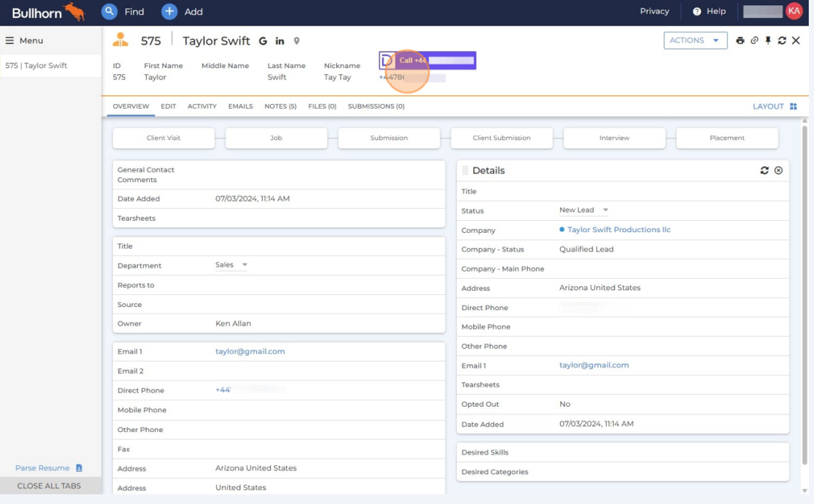Click the Qualified Lead company status value
The width and height of the screenshot is (814, 504).
pos(586,249)
